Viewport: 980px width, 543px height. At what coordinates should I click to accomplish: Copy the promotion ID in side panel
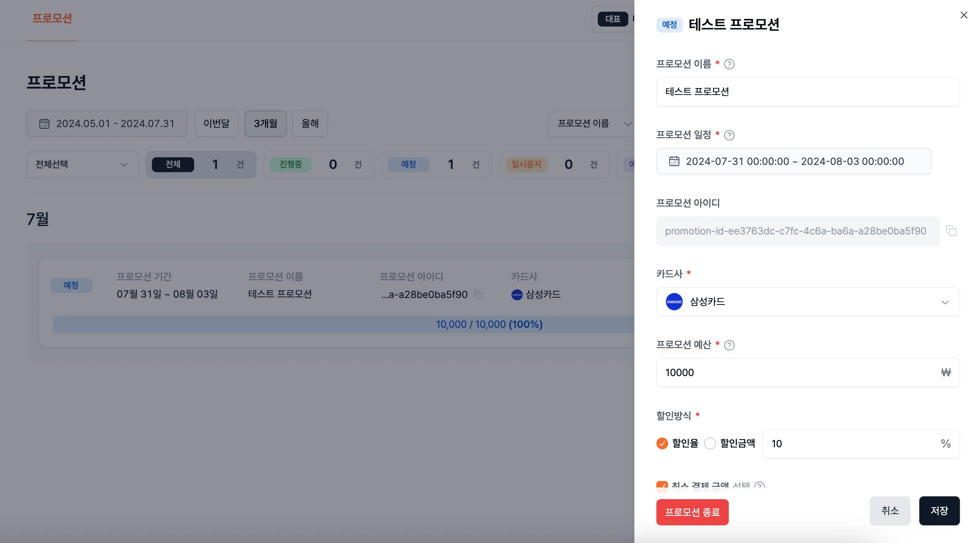pyautogui.click(x=951, y=231)
